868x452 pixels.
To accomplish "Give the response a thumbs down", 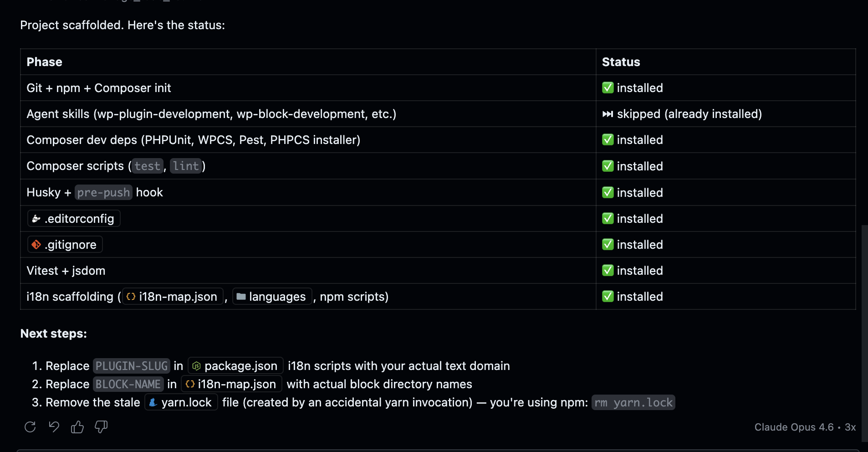I will pos(101,427).
